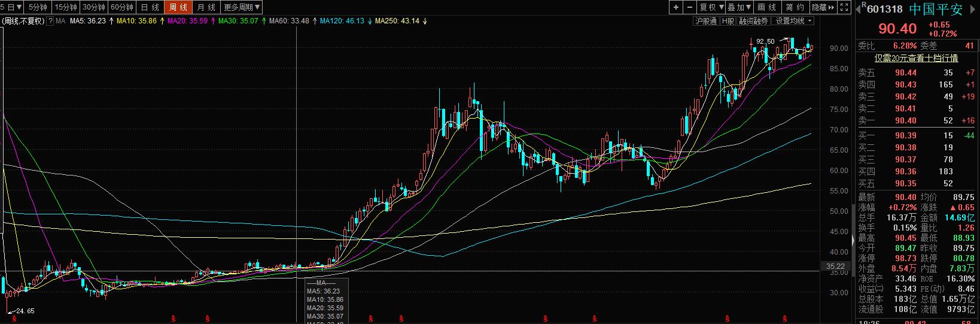Select the 卖二 90.41 order row
This screenshot has width=980, height=324.
pos(916,108)
